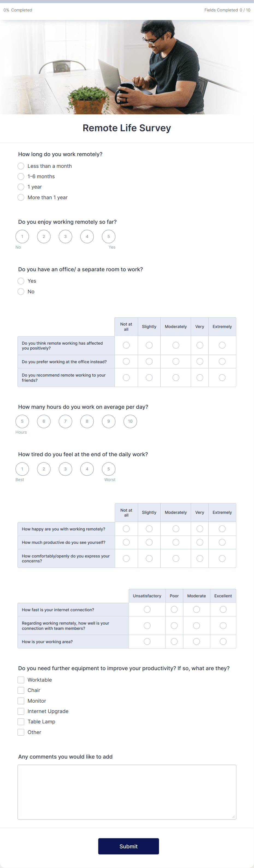Mark "Slightly" for how productive you see yourself
Screen dimensions: 254x868
pyautogui.click(x=149, y=542)
